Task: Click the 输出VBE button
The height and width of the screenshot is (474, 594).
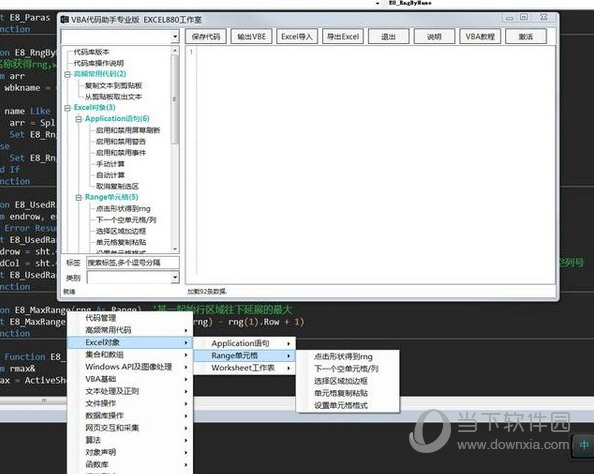Action: point(252,37)
